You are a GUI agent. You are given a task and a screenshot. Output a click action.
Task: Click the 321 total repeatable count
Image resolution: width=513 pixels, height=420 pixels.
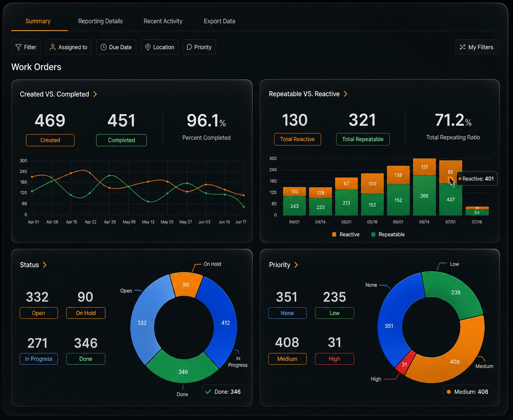pyautogui.click(x=362, y=120)
